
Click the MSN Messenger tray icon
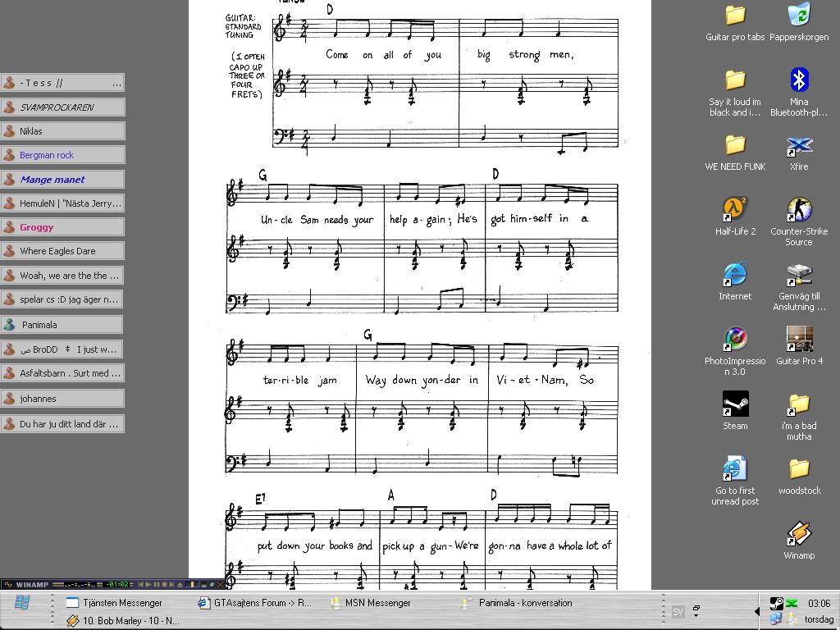pyautogui.click(x=792, y=619)
